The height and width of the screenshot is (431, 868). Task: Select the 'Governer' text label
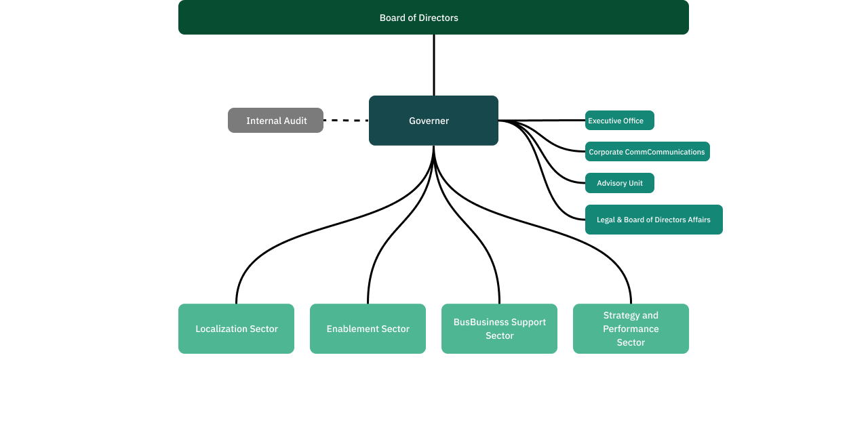[429, 121]
